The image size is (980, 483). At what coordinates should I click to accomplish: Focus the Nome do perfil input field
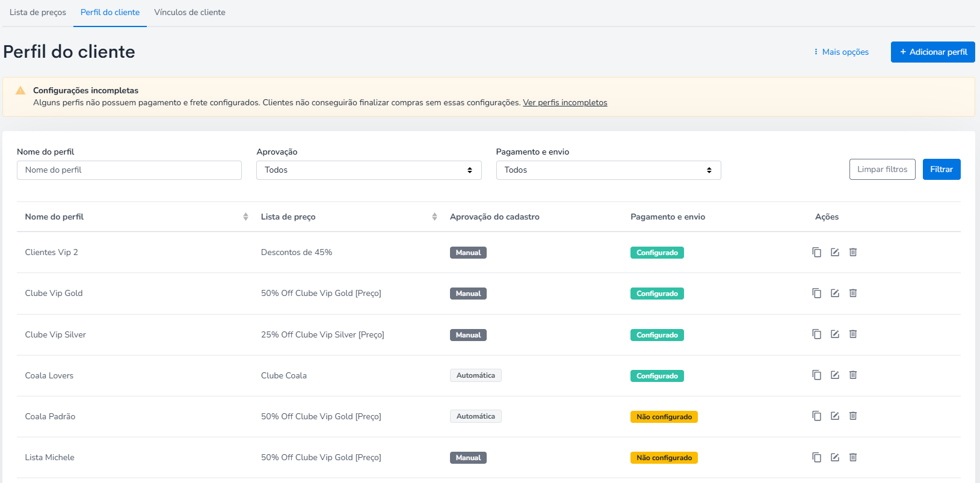[x=129, y=170]
